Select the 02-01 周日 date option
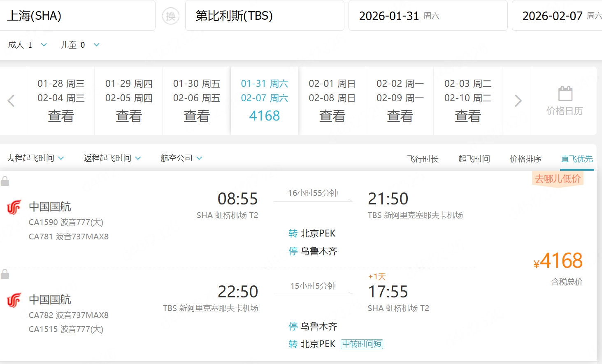602x364 pixels. coord(332,101)
